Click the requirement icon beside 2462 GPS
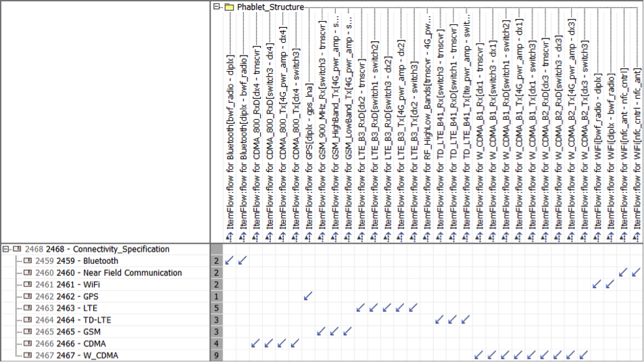The width and height of the screenshot is (644, 362). 28,296
